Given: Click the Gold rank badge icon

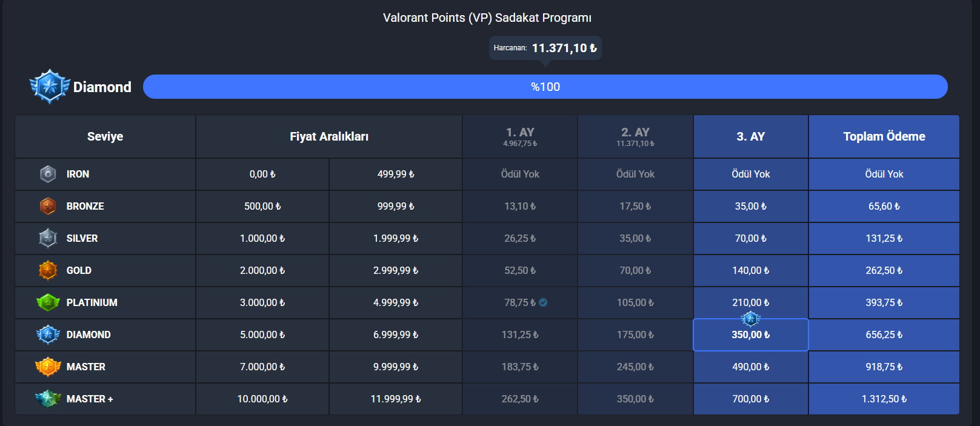Looking at the screenshot, I should click(x=48, y=270).
